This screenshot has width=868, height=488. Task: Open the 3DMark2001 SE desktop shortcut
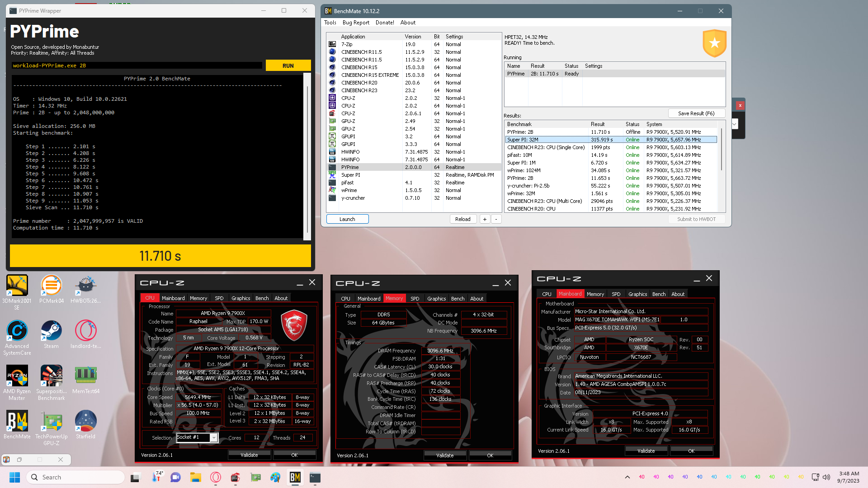(x=17, y=292)
